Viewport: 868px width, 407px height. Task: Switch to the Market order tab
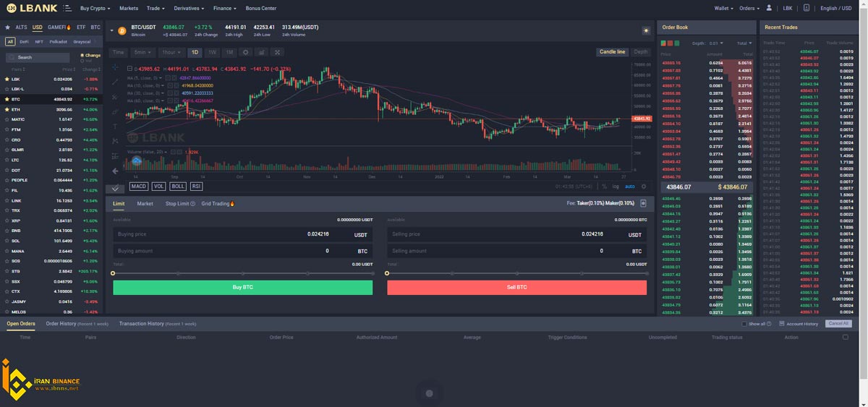click(x=145, y=204)
